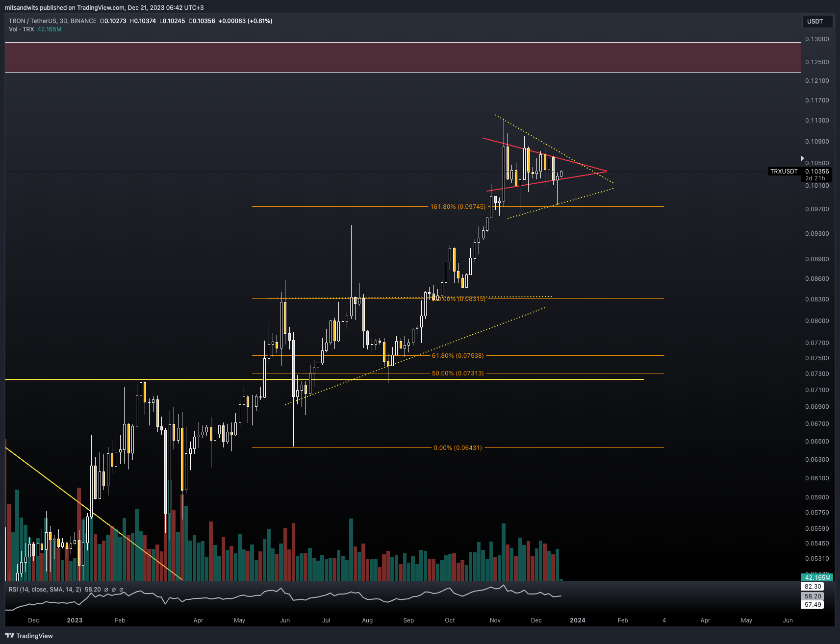Click the Oct label on the time axis
Screen dimensions: 840x644
point(450,620)
